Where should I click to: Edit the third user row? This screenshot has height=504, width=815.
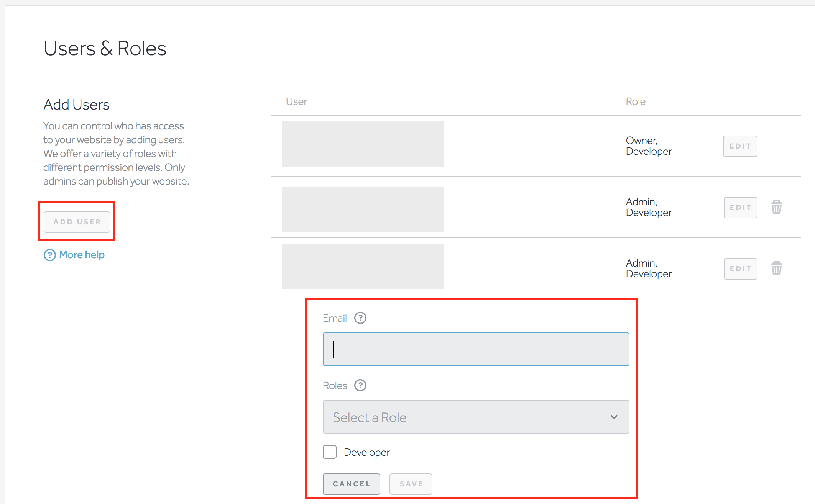740,269
